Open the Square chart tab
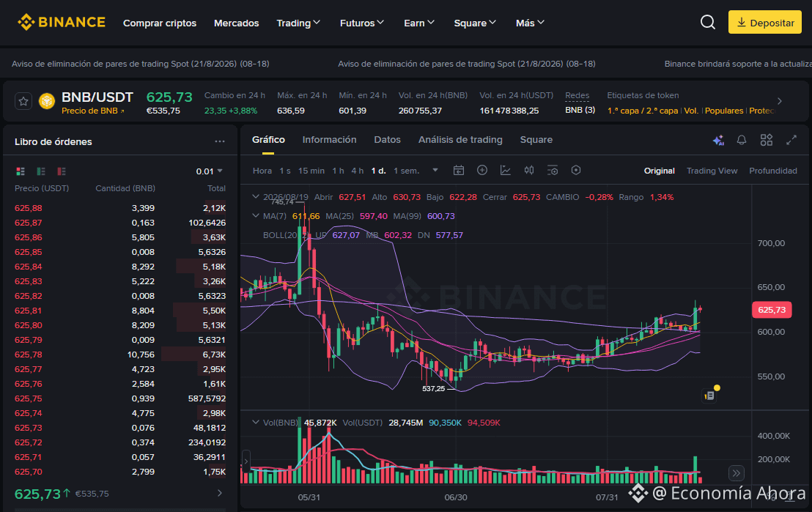Image resolution: width=812 pixels, height=512 pixels. tap(536, 140)
